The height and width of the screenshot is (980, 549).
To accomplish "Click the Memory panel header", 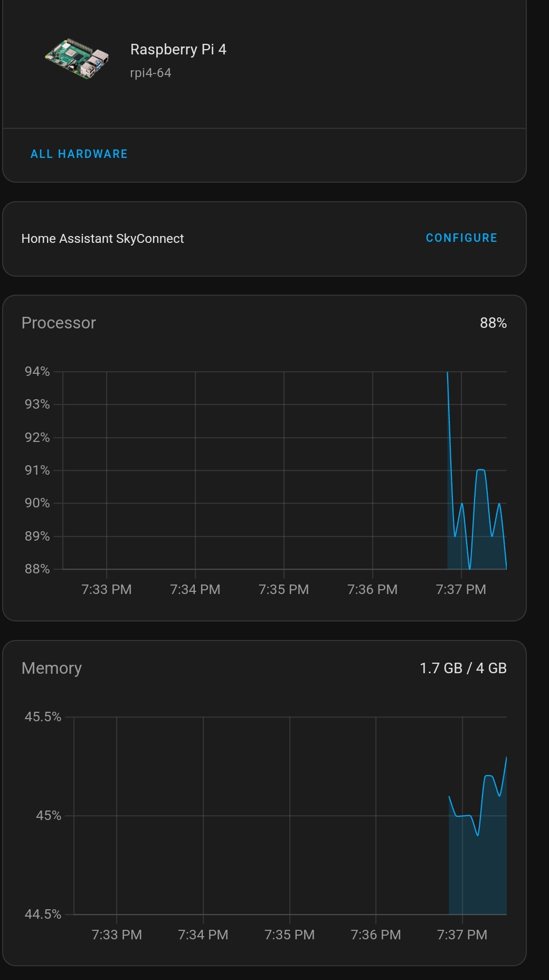I will pos(51,668).
